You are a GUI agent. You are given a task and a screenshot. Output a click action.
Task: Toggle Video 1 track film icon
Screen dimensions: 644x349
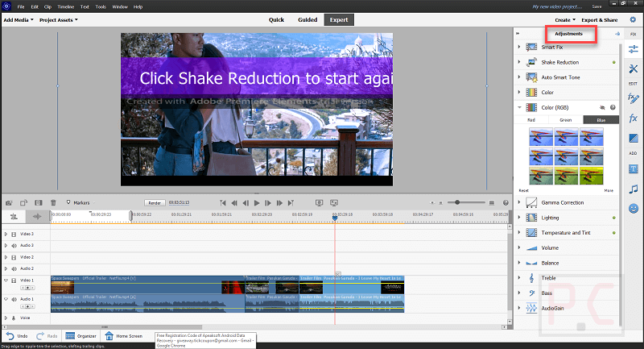14,280
